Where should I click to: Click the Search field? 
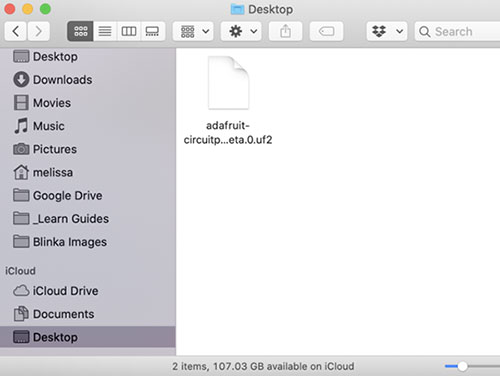pos(457,31)
